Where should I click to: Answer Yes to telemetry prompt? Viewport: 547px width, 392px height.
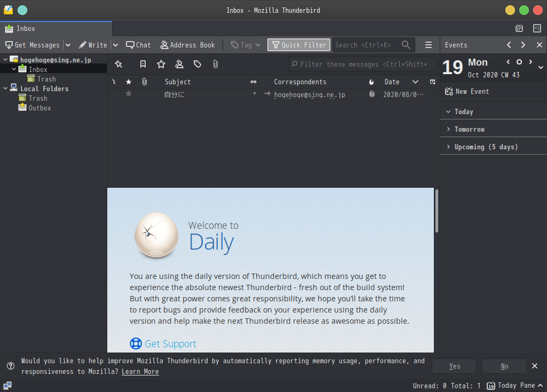pyautogui.click(x=454, y=366)
